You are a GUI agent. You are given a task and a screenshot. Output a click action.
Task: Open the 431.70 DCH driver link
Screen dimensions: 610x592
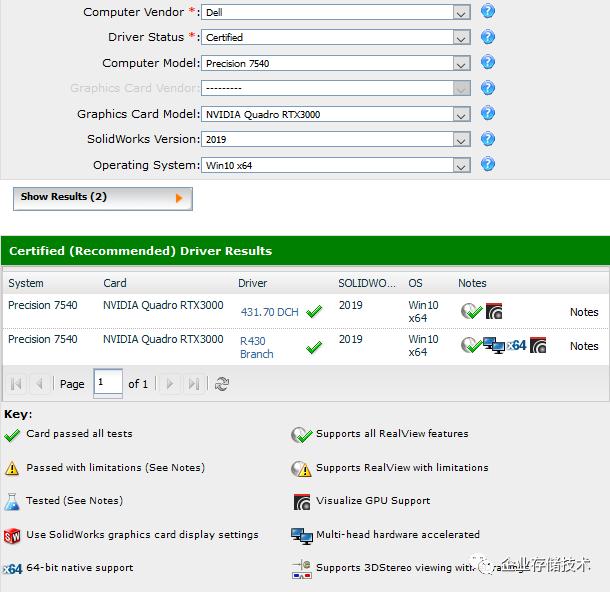[x=269, y=312]
